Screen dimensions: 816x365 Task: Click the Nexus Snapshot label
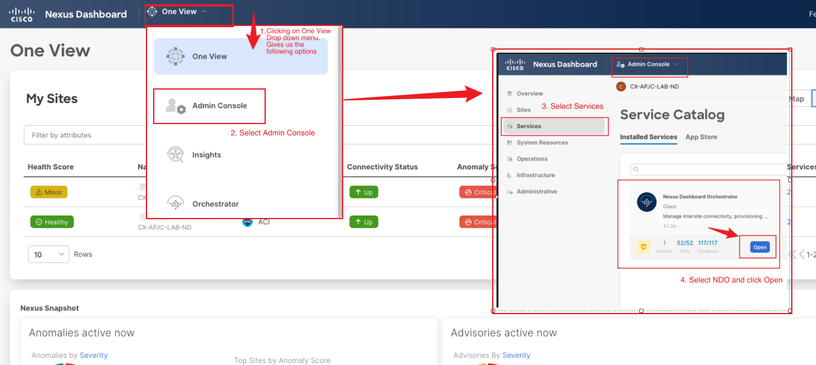click(49, 308)
